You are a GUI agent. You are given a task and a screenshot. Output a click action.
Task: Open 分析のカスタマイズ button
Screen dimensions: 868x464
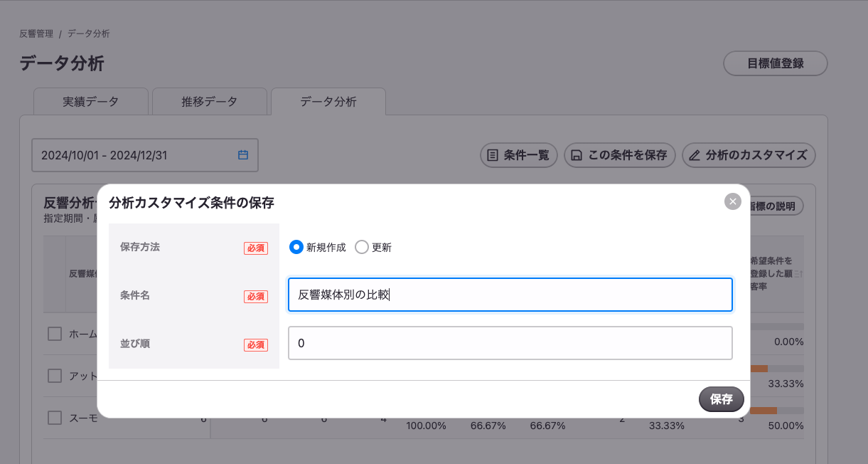click(x=749, y=154)
